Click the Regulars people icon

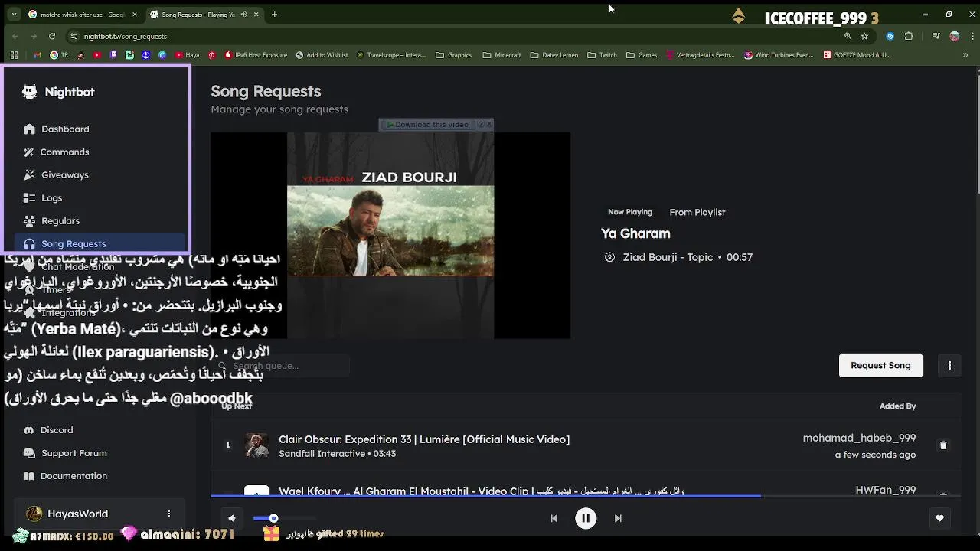[29, 221]
